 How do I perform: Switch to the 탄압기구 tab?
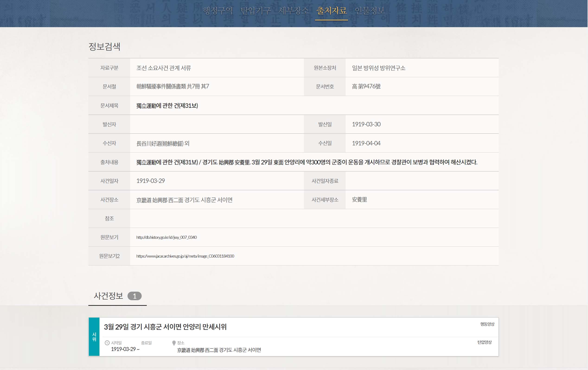(256, 10)
